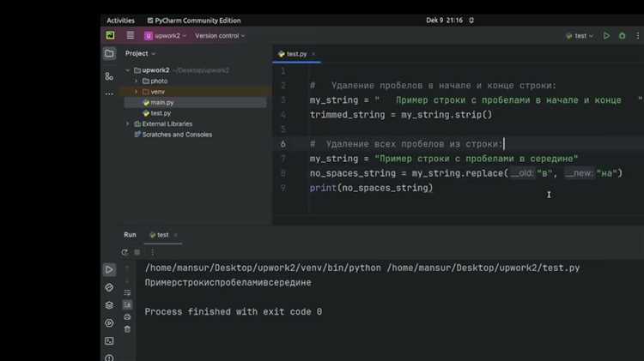Expand the External Libraries node arrow
Screen dimensions: 644x361
click(x=128, y=123)
